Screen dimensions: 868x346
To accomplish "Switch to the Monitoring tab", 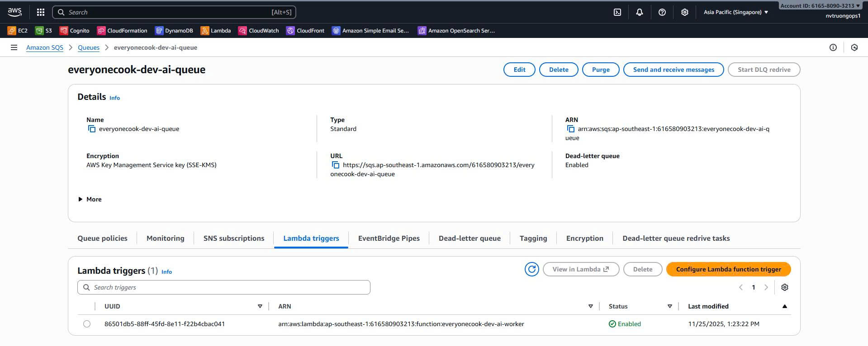I will 166,238.
